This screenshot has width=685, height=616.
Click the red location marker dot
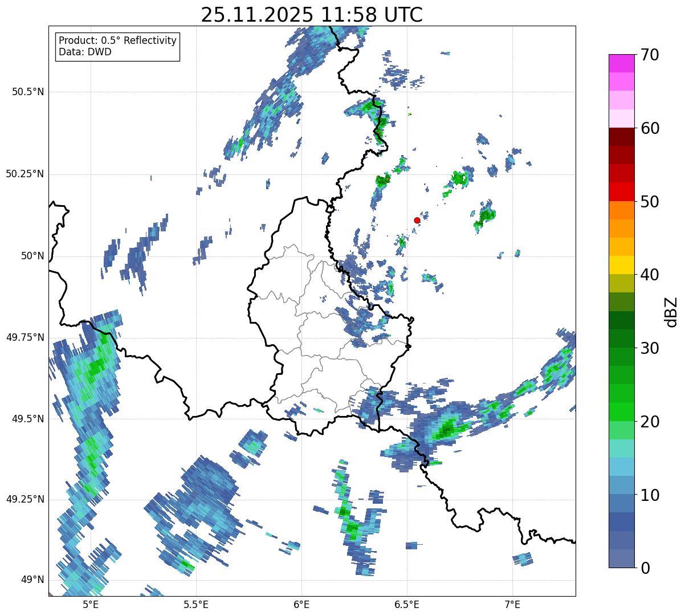click(x=417, y=220)
